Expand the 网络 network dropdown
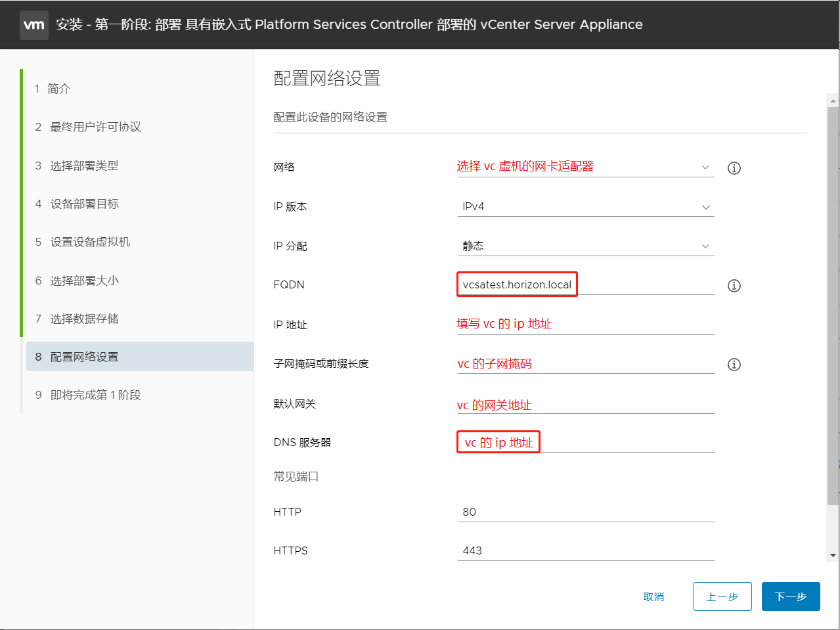 tap(585, 167)
